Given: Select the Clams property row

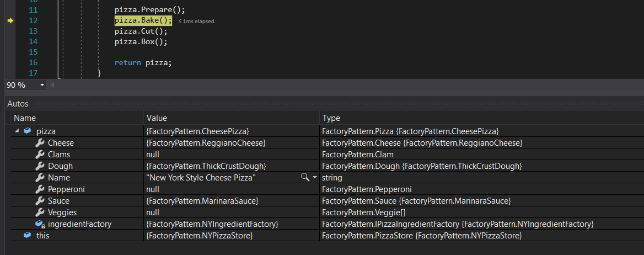Looking at the screenshot, I should [x=328, y=154].
